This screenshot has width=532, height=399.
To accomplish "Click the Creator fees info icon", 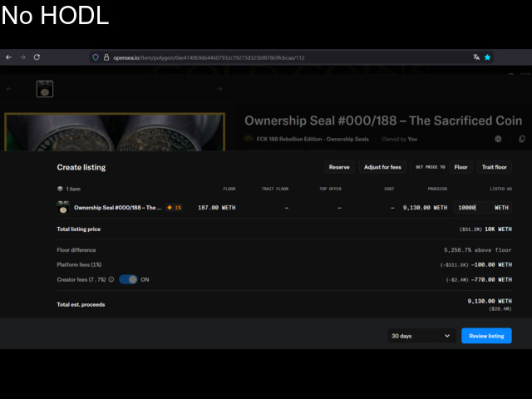I will tap(111, 279).
